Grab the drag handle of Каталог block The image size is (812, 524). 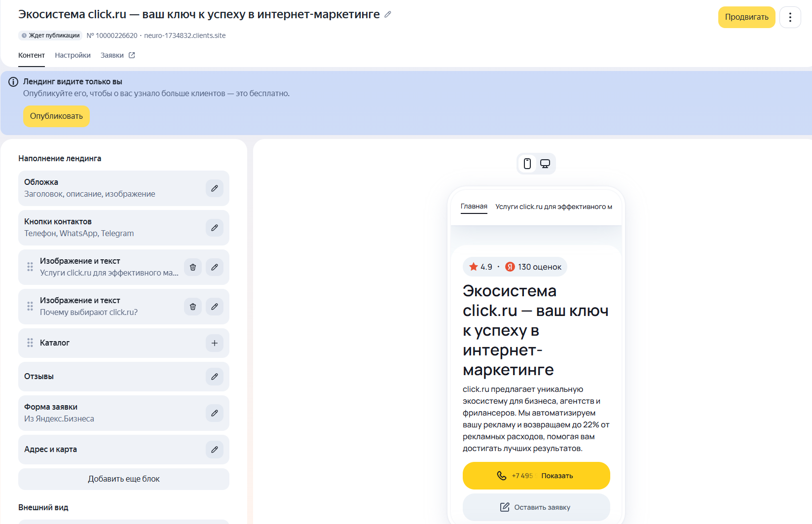(x=30, y=343)
